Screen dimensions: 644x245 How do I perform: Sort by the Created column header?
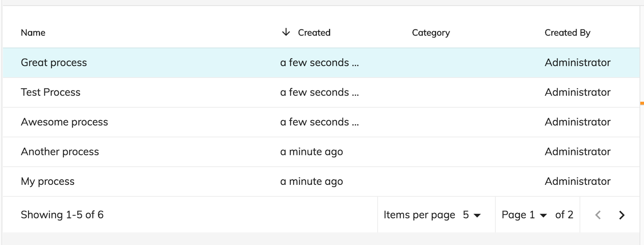tap(314, 33)
